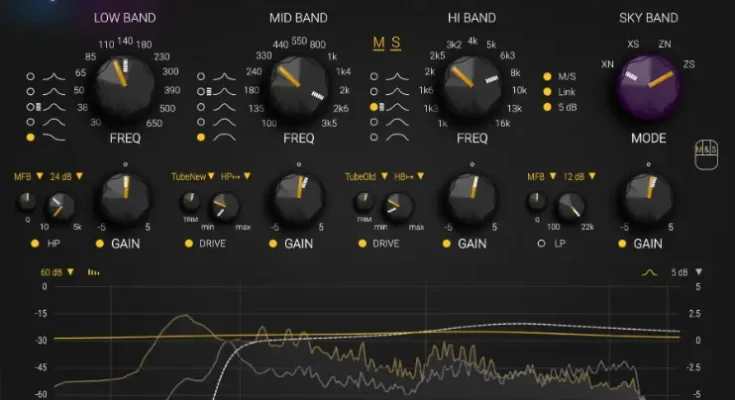
Task: Open the 24 dB slope dropdown
Action: click(64, 177)
